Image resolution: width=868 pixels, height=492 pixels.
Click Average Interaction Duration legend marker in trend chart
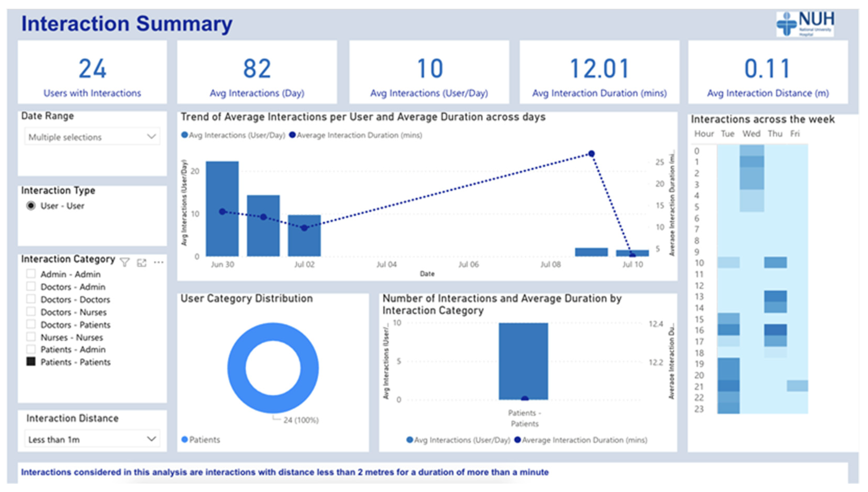point(293,135)
